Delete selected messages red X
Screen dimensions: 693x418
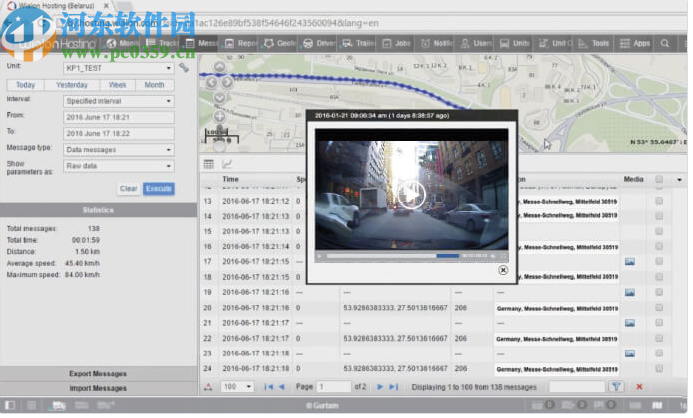(x=640, y=387)
